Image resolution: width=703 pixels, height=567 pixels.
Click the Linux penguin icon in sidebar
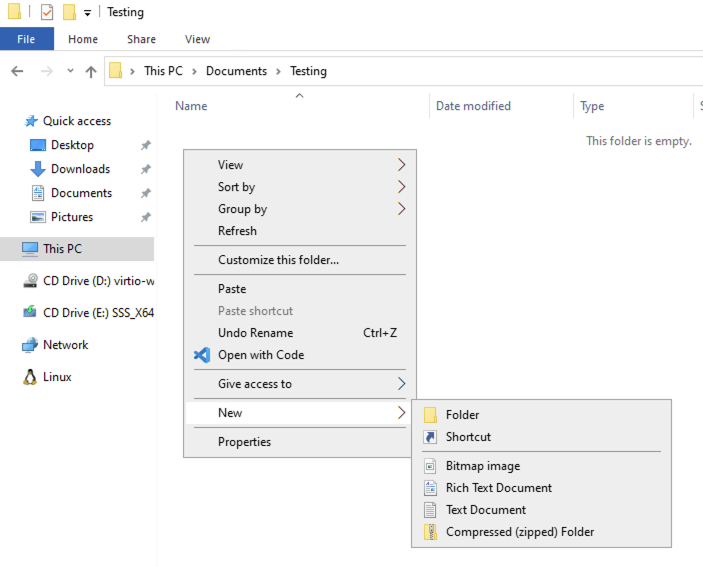click(x=29, y=377)
